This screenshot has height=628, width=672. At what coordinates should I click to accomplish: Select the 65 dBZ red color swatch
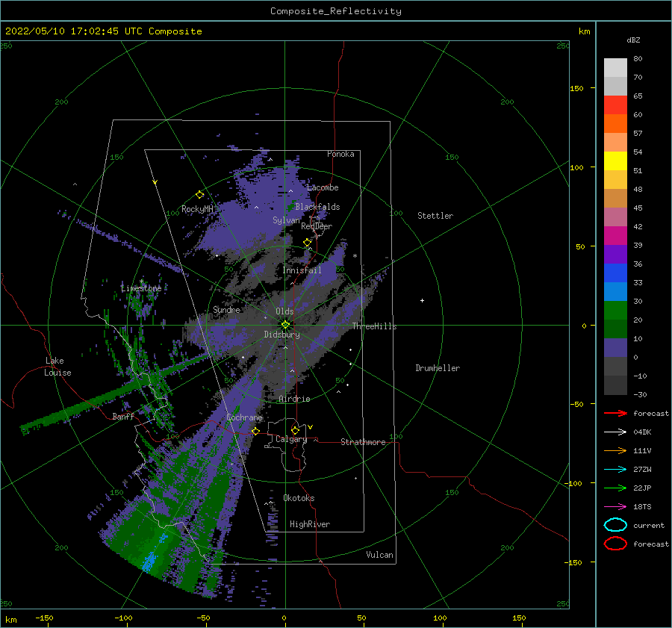pyautogui.click(x=615, y=105)
